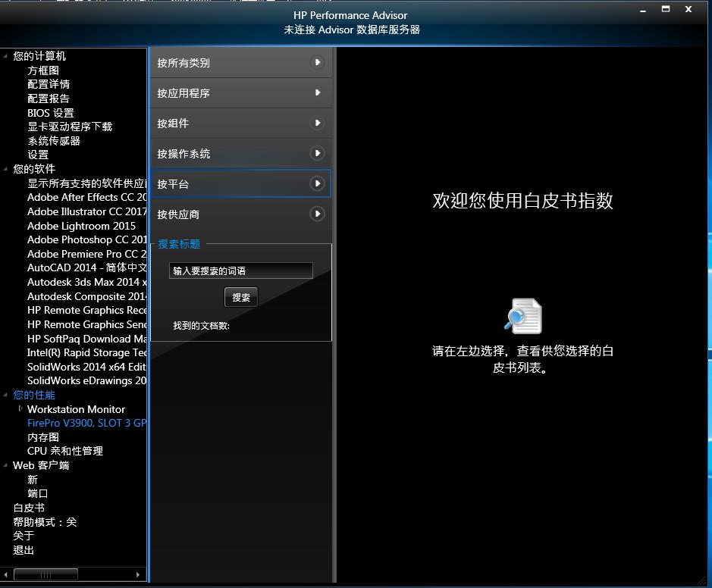
Task: Click the arrow icon next to 按所有类别
Action: [x=318, y=63]
